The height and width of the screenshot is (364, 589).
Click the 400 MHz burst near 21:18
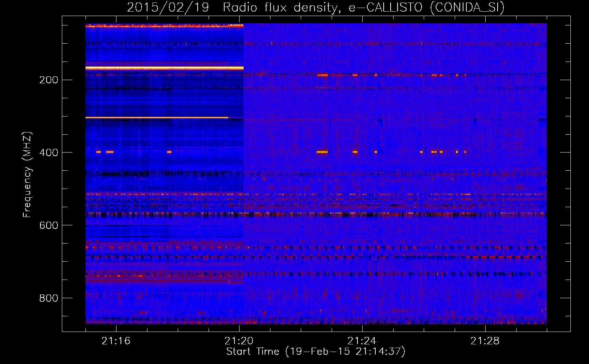point(169,152)
